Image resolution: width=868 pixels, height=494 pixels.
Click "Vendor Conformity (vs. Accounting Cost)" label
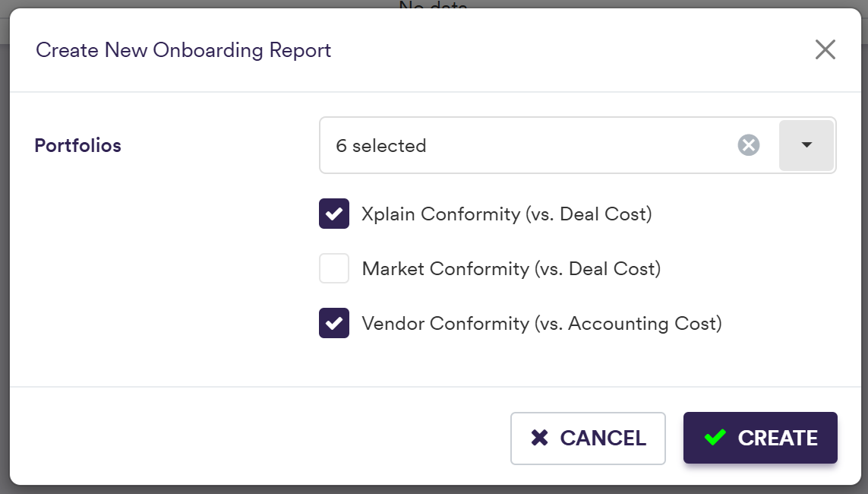541,324
